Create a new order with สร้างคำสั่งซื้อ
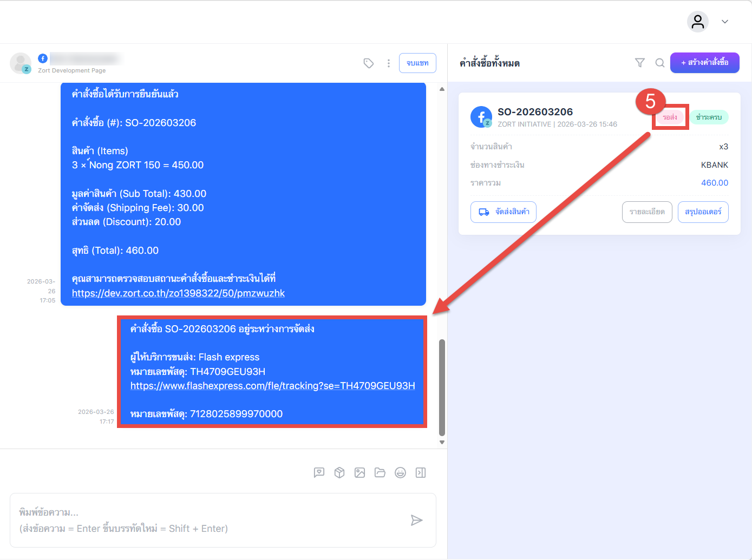 704,63
